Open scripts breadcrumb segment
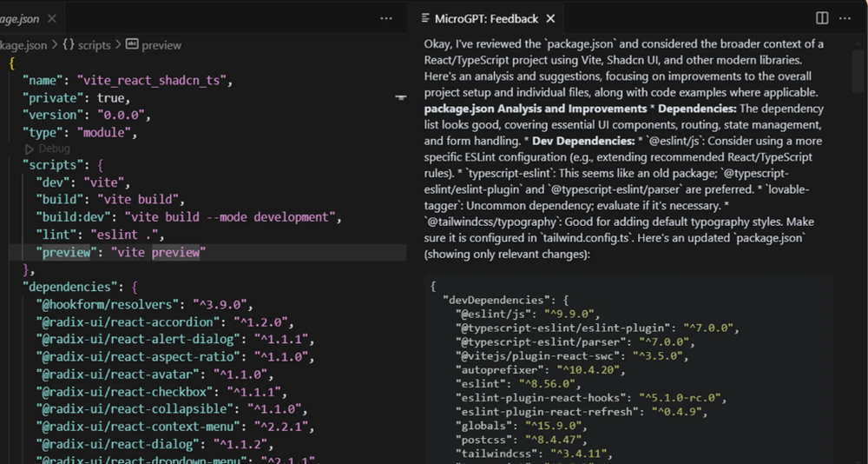This screenshot has width=868, height=464. tap(94, 45)
